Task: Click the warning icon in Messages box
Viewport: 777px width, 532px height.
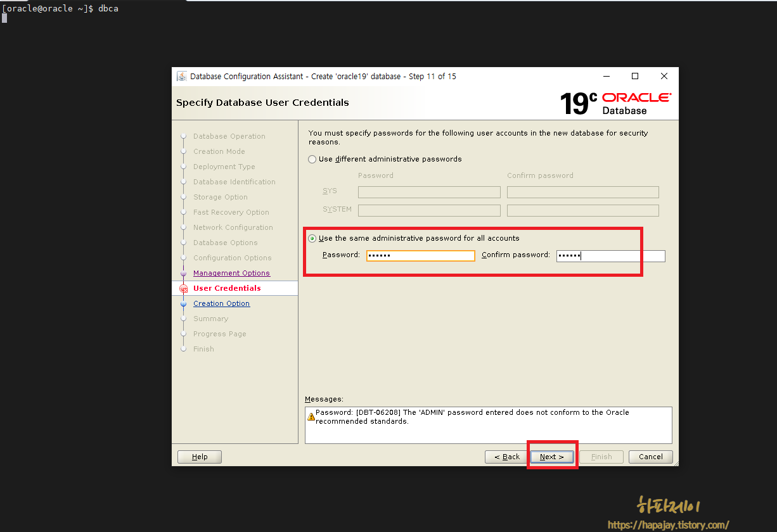Action: pyautogui.click(x=311, y=417)
